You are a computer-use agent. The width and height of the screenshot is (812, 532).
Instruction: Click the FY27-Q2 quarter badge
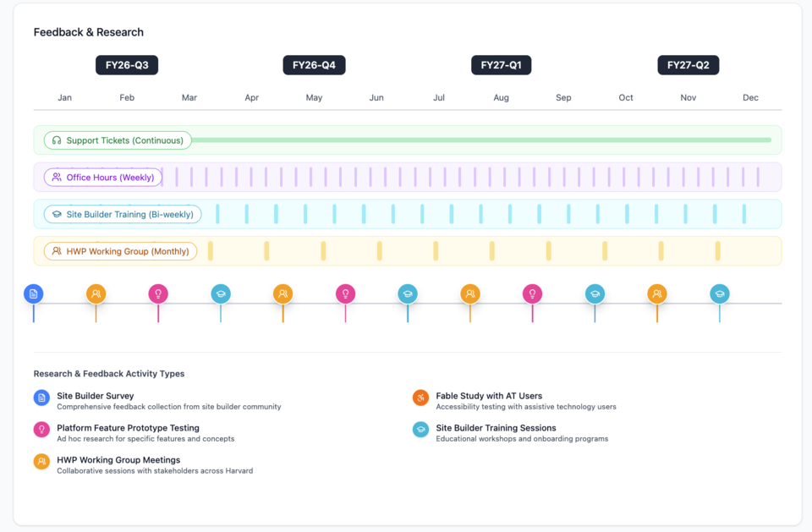(689, 65)
